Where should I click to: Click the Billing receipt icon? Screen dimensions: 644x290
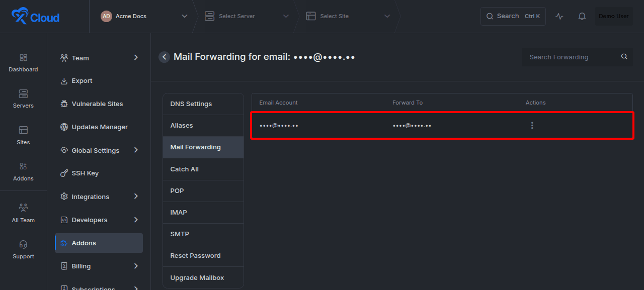point(64,266)
